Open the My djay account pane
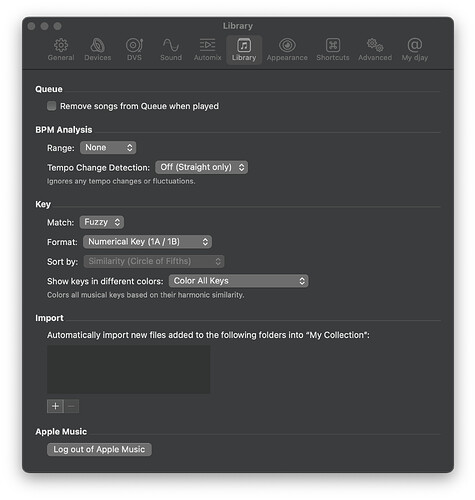This screenshot has width=475, height=500. [415, 50]
